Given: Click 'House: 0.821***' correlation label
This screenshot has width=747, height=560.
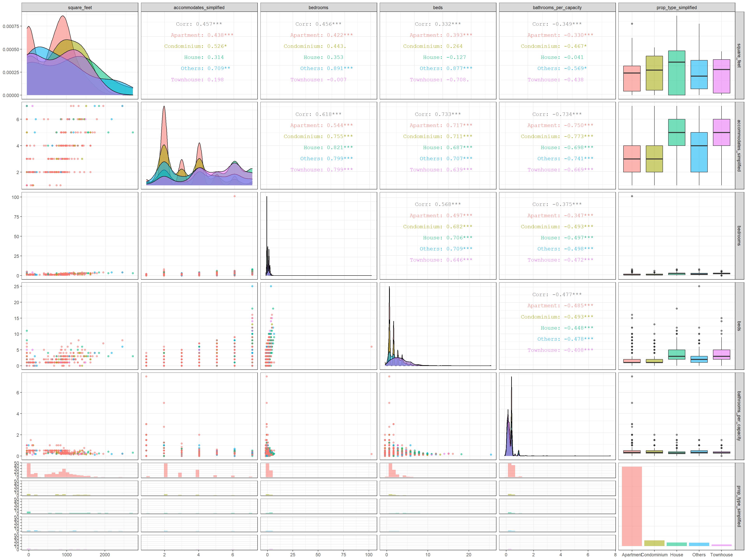Looking at the screenshot, I should [x=328, y=148].
